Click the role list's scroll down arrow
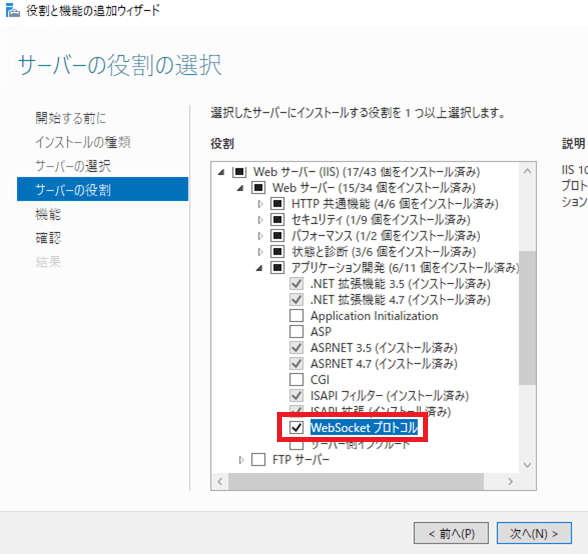 pyautogui.click(x=527, y=465)
